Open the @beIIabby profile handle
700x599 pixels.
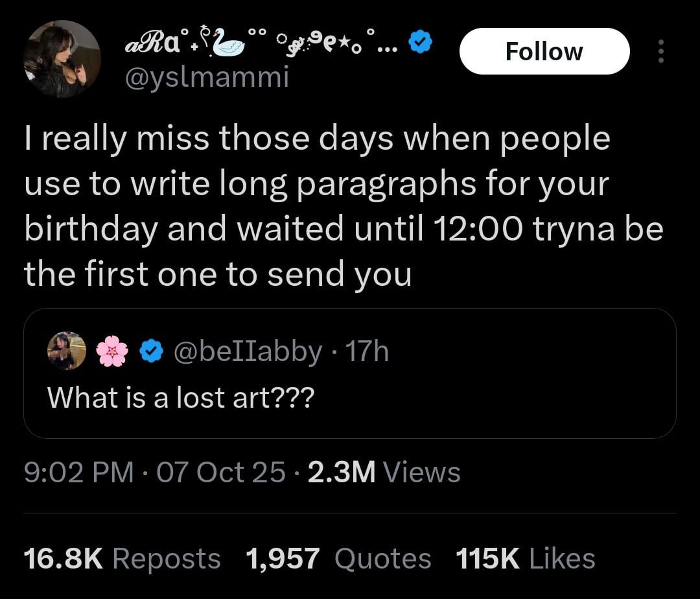coord(249,351)
